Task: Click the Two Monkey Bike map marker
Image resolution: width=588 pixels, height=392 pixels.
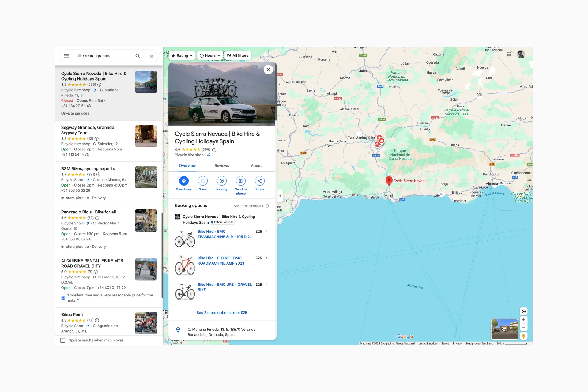Action: pyautogui.click(x=379, y=138)
